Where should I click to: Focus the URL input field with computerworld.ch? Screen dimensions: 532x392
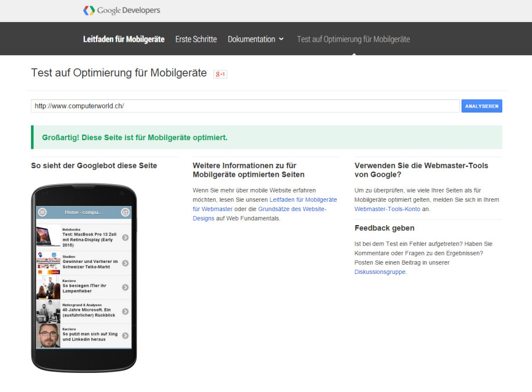coord(245,106)
